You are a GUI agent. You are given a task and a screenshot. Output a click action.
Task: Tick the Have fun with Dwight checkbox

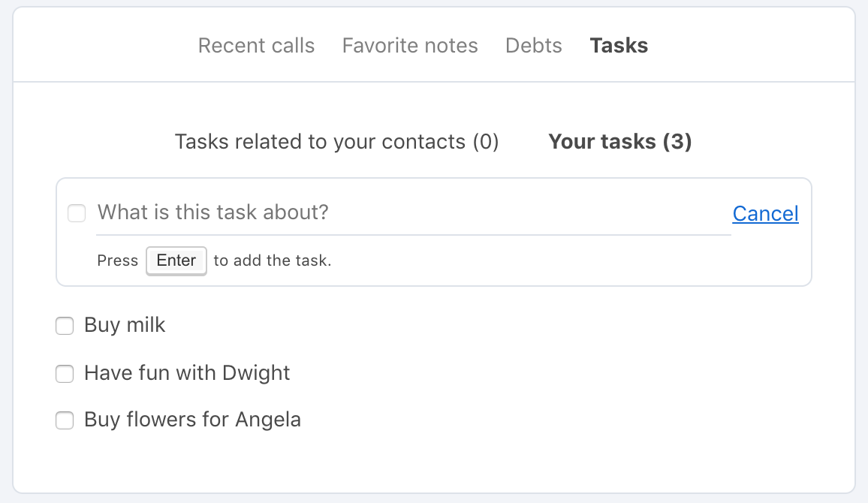coord(65,374)
